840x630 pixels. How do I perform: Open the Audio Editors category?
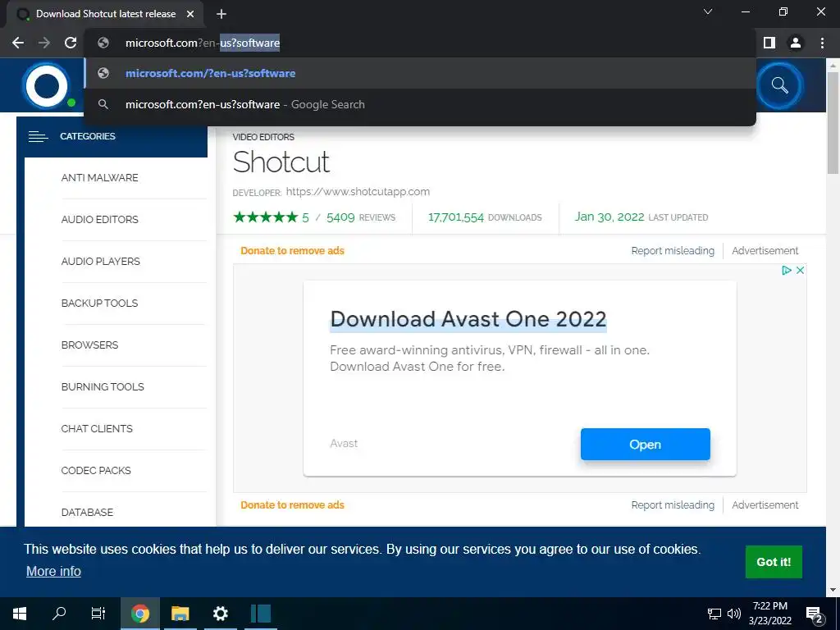click(99, 220)
